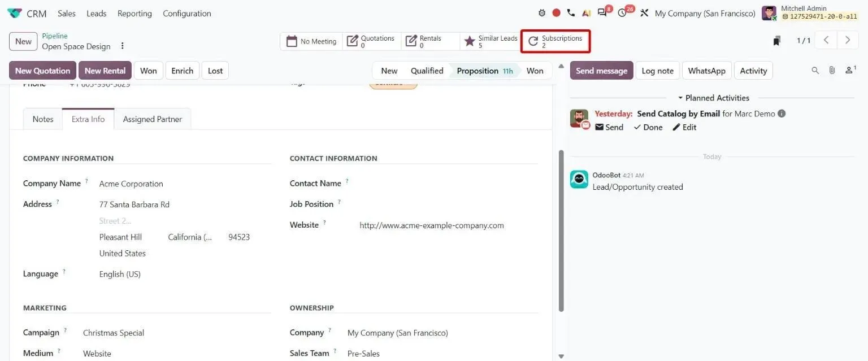868x361 pixels.
Task: Mark opportunity as Won button
Action: coord(149,71)
